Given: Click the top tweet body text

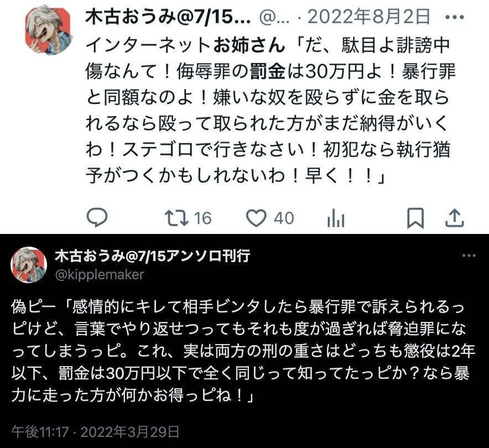Looking at the screenshot, I should pyautogui.click(x=270, y=111).
